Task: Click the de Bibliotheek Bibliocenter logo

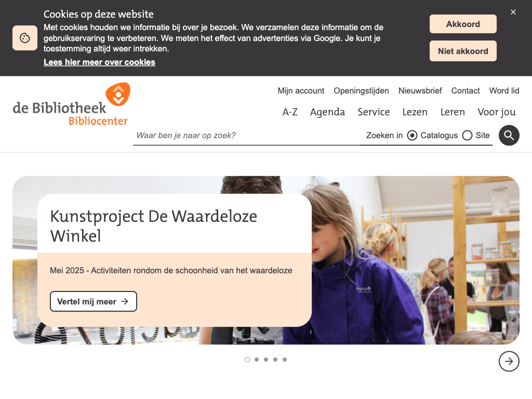Action: point(72,104)
